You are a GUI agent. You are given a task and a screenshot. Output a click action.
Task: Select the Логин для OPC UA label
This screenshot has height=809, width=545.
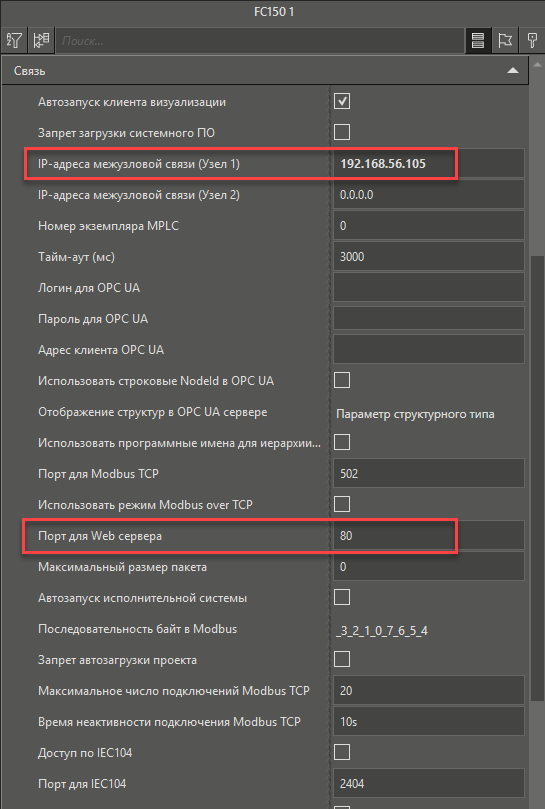click(x=89, y=288)
